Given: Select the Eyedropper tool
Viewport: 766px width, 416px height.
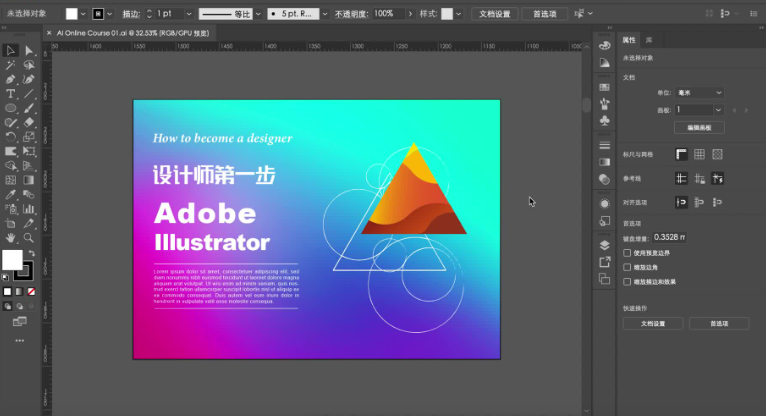Looking at the screenshot, I should pyautogui.click(x=10, y=194).
